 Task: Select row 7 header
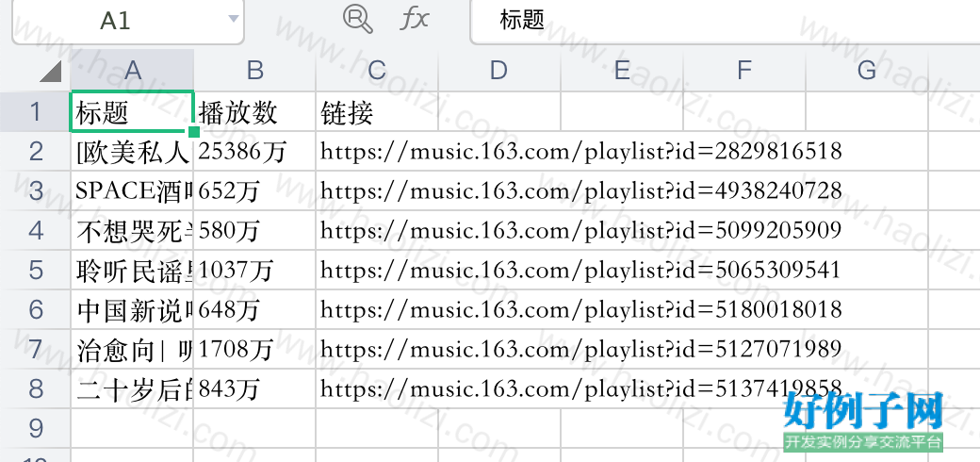35,348
